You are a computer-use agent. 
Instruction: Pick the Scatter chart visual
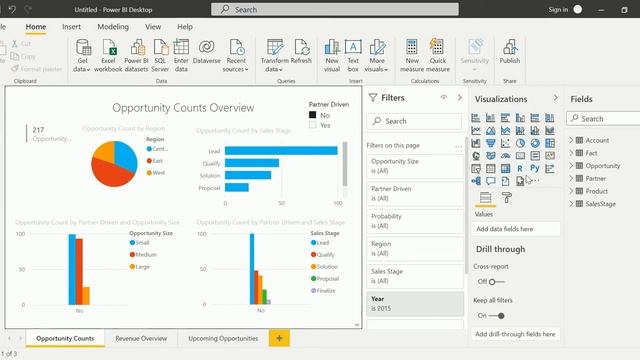(505, 143)
